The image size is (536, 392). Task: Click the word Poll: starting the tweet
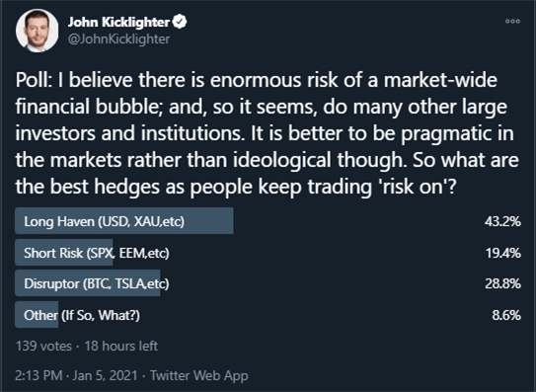34,80
